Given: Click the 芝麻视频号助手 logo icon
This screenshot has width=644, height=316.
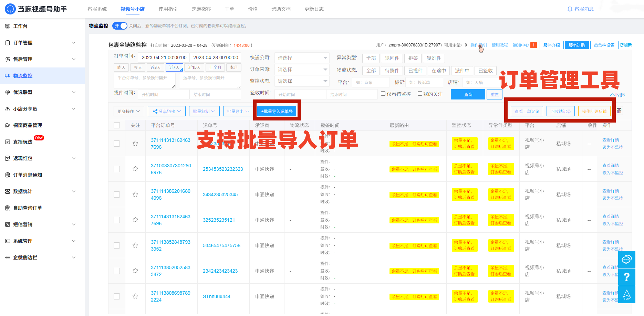Looking at the screenshot, I should [10, 9].
